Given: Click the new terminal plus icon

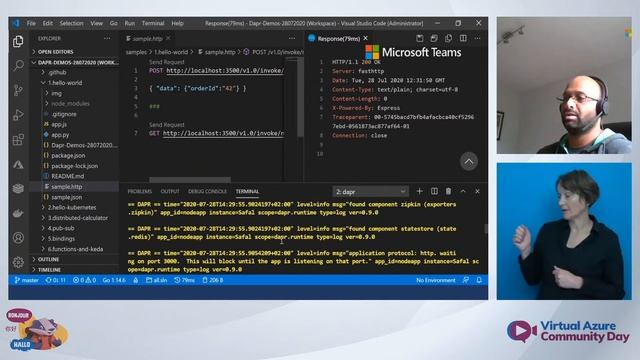Looking at the screenshot, I should tap(419, 191).
